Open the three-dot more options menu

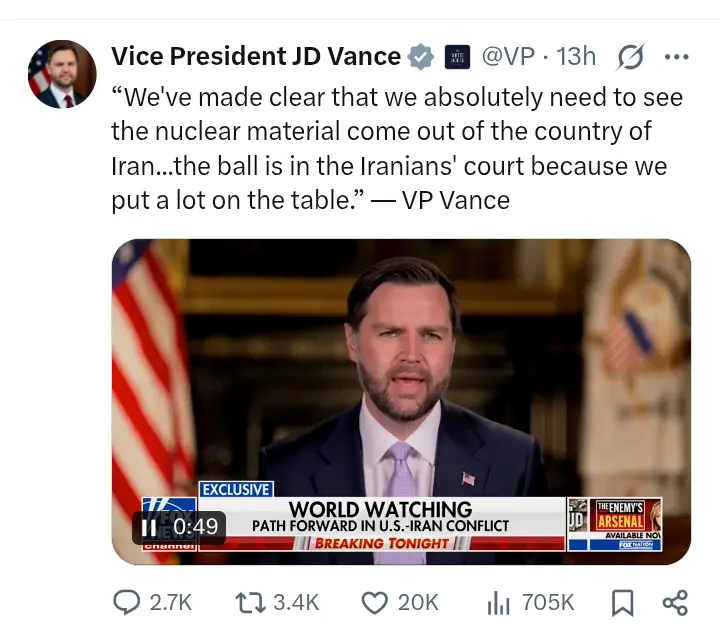tap(677, 57)
